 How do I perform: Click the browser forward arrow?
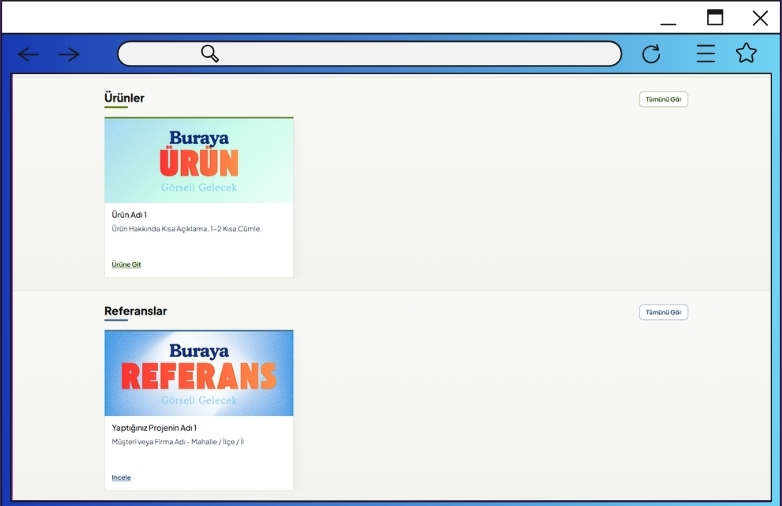tap(69, 54)
